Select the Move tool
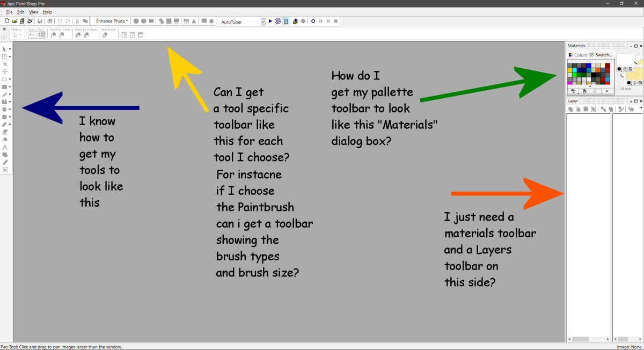 pos(5,71)
